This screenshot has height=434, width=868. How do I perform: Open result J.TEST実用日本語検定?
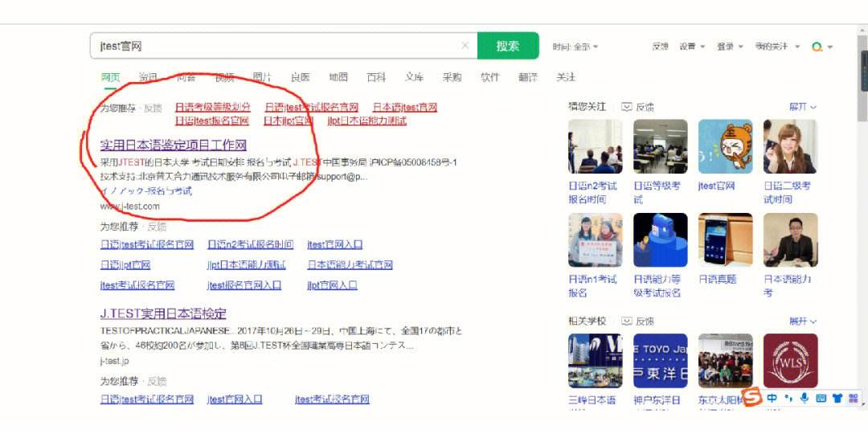coord(163,313)
